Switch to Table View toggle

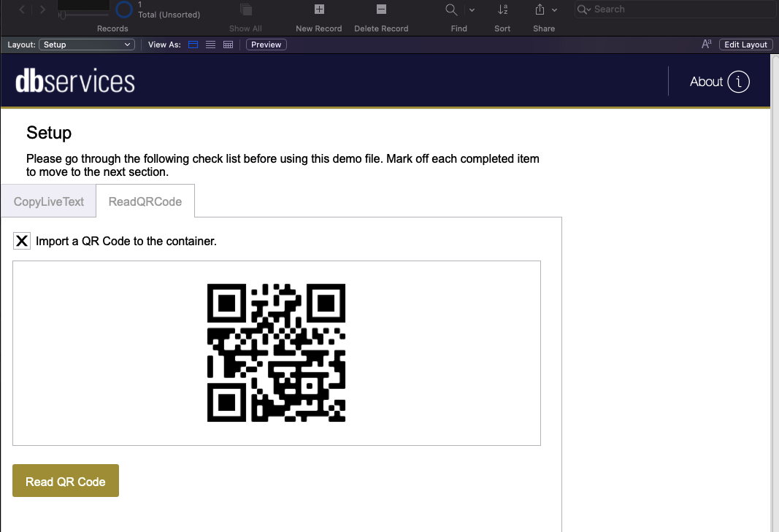tap(228, 45)
